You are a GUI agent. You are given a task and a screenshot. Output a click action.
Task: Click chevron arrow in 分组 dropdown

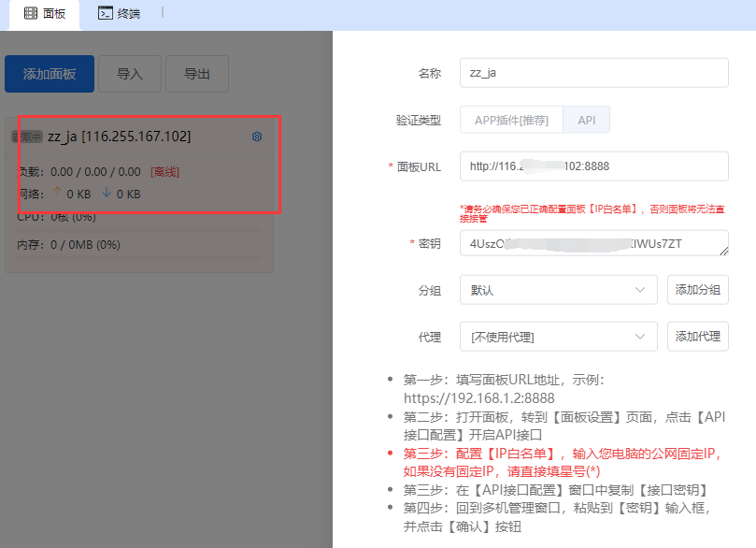[640, 290]
